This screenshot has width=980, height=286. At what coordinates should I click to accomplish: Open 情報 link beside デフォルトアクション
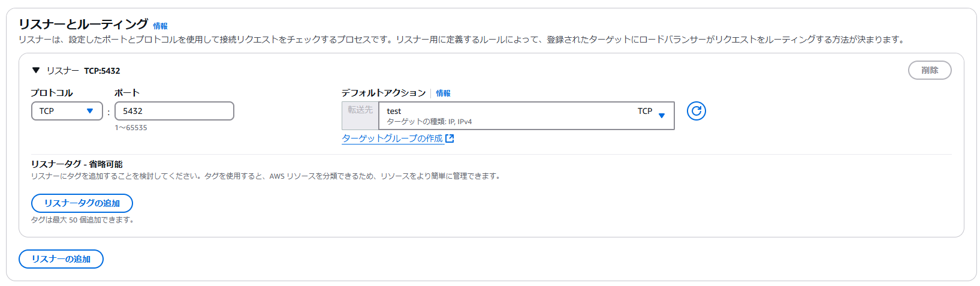point(443,93)
